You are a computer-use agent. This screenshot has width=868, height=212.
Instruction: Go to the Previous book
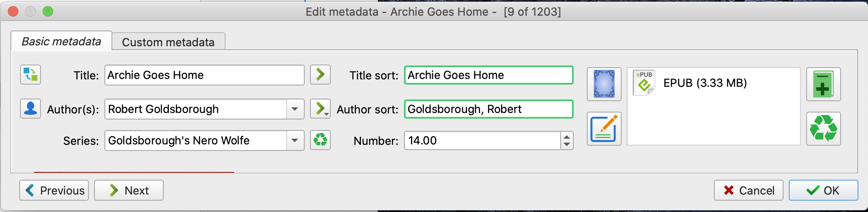54,190
